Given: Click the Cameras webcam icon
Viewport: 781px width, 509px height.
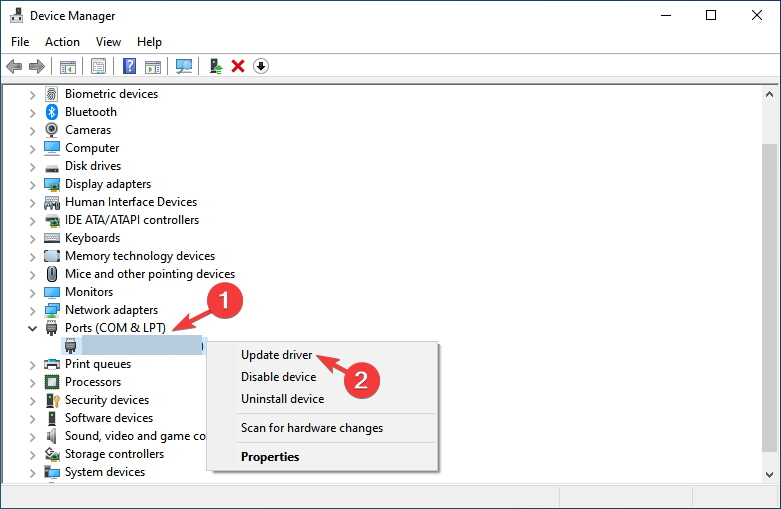Looking at the screenshot, I should pos(52,130).
